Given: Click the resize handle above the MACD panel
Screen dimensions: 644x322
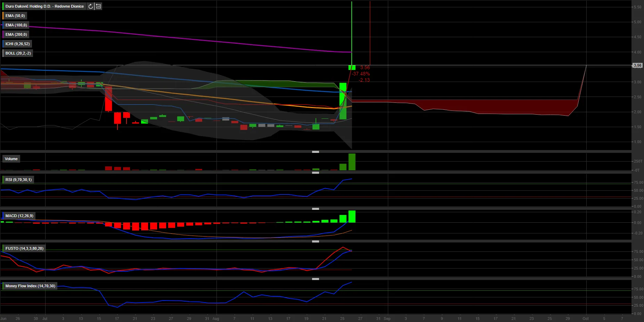Looking at the screenshot, I should (x=316, y=209).
